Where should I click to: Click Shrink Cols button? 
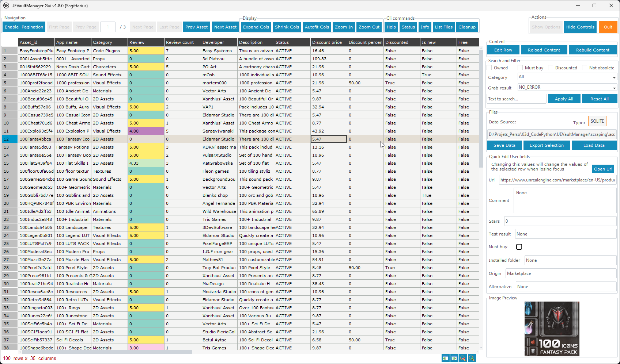point(287,27)
